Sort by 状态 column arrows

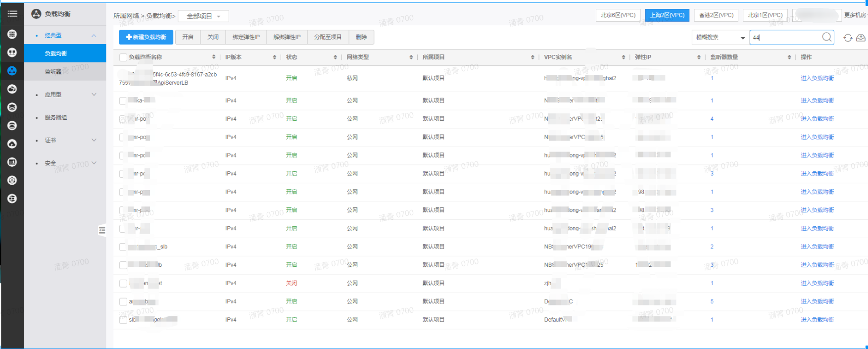click(x=335, y=57)
